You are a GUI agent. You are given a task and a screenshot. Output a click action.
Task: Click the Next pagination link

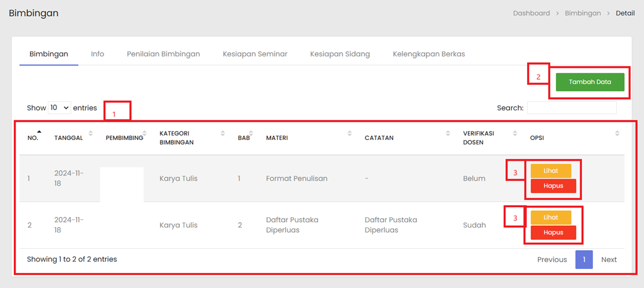[x=609, y=260]
